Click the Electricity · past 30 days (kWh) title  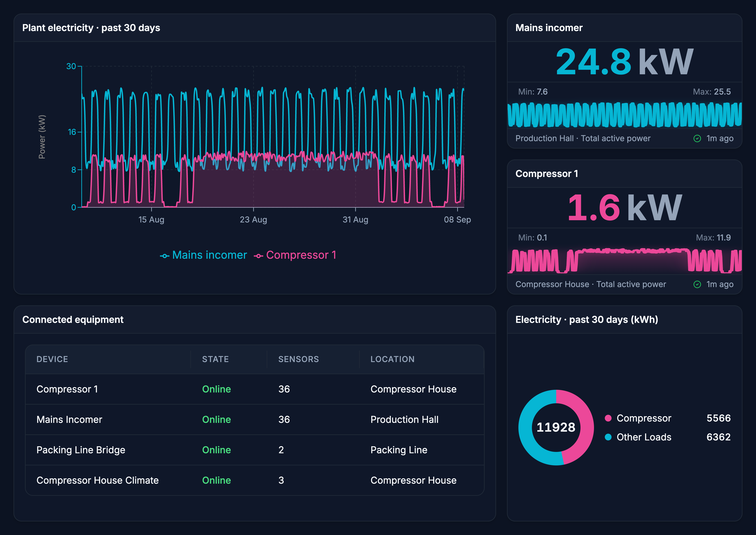click(x=586, y=320)
